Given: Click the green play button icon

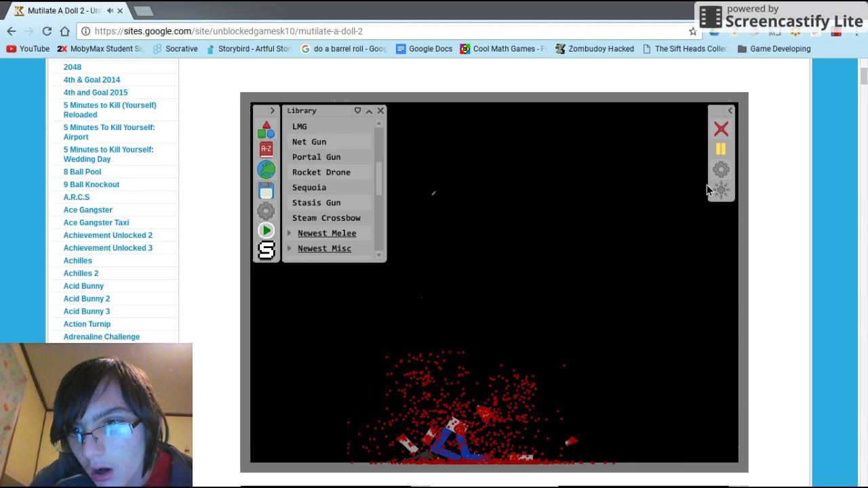Looking at the screenshot, I should (x=266, y=230).
